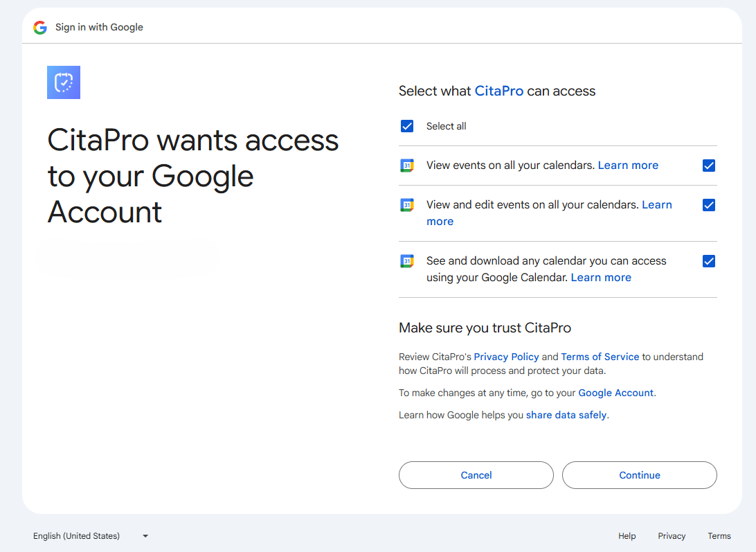756x552 pixels.
Task: Open Learn more for See and download calendar
Action: click(601, 278)
